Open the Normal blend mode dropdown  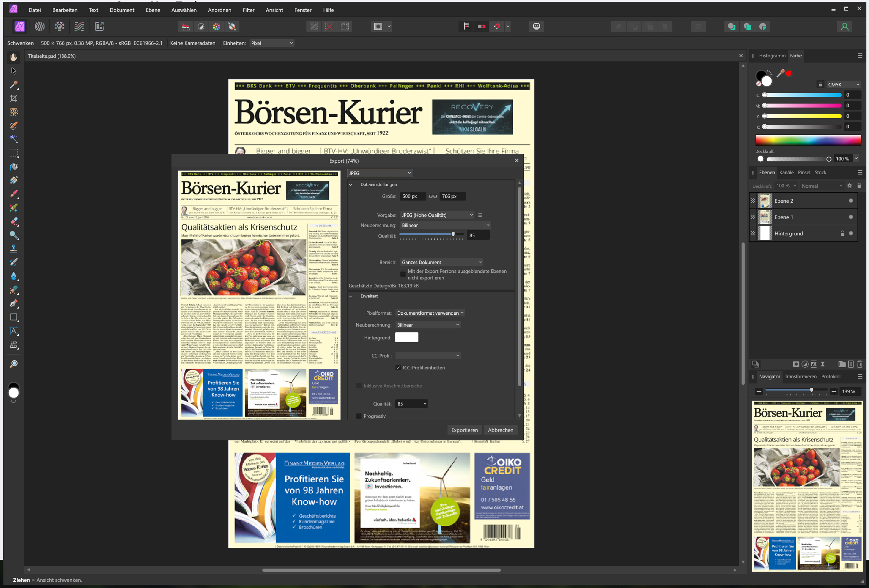tap(821, 186)
